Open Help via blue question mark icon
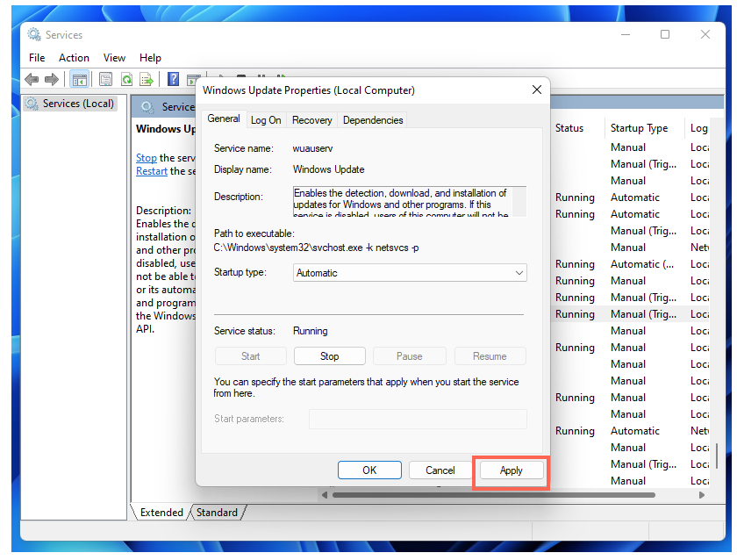This screenshot has width=737, height=560. pos(173,79)
